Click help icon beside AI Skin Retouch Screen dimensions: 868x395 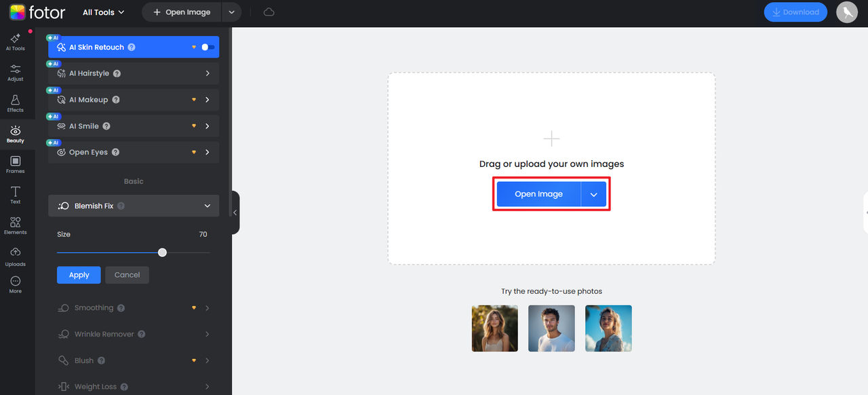coord(132,48)
